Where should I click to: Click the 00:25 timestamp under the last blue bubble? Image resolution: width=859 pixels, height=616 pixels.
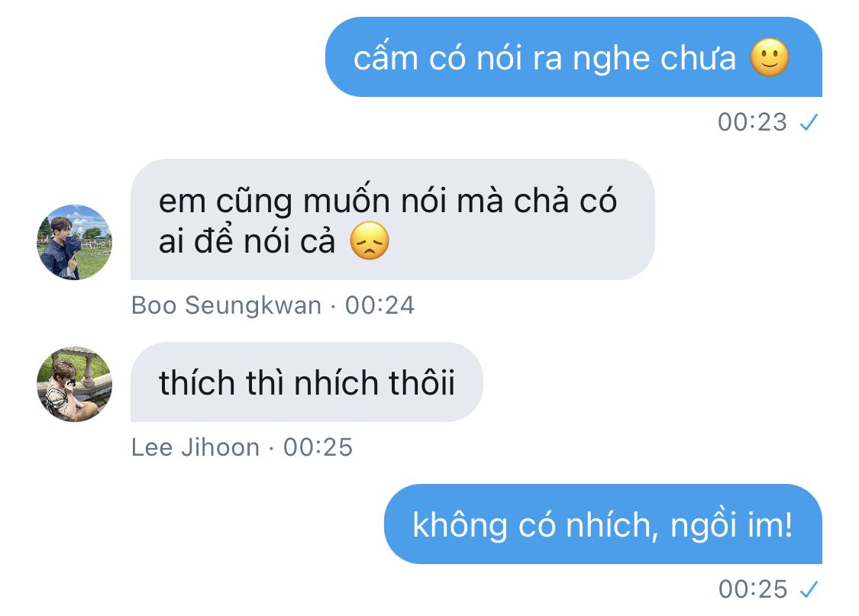(x=753, y=590)
